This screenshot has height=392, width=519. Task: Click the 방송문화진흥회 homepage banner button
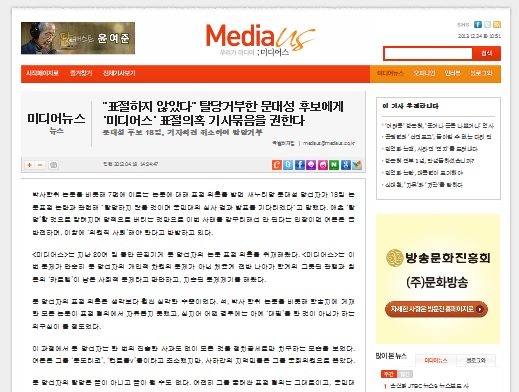pos(436,309)
